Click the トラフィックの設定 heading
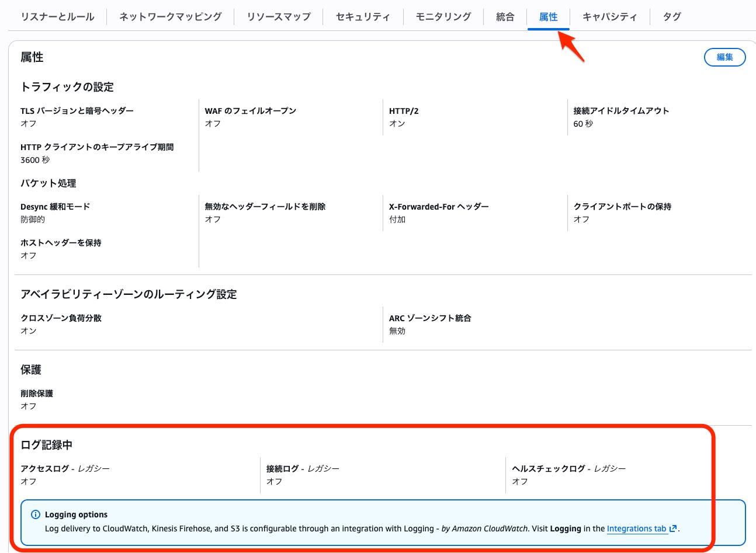Screen dimensions: 756x553 tap(67, 87)
